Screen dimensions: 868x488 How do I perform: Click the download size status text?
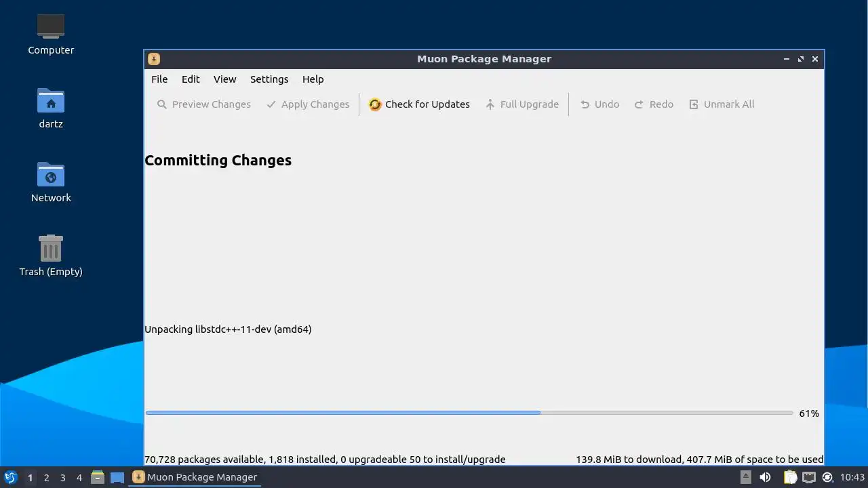700,460
